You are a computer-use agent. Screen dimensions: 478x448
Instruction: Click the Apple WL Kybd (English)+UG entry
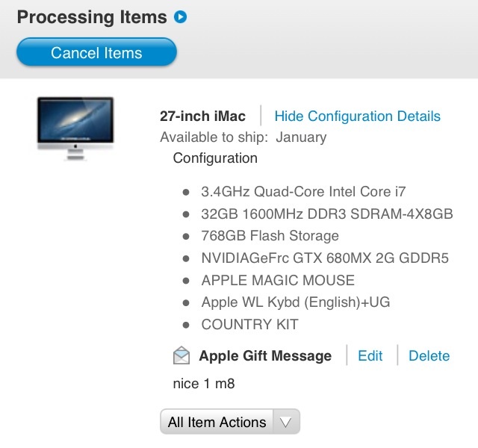[x=296, y=302]
